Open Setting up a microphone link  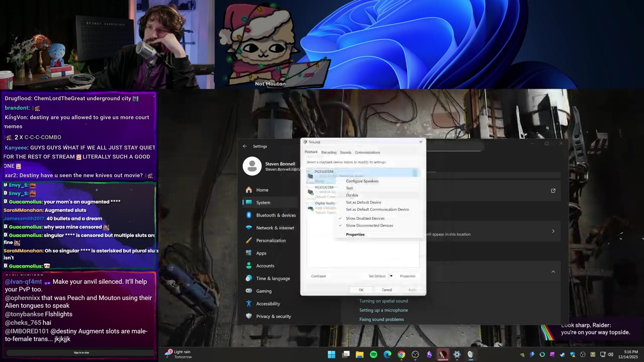tap(383, 310)
